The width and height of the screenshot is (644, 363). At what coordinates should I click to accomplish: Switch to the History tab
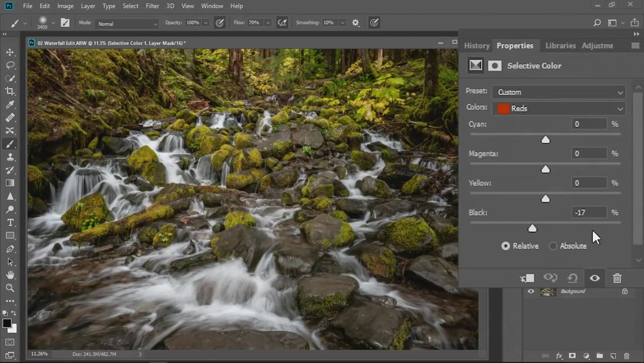477,46
